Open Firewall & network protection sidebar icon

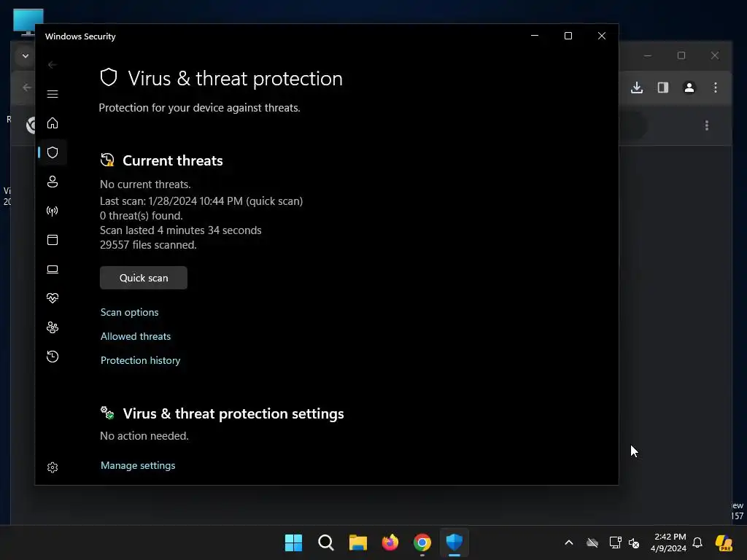[x=53, y=211]
